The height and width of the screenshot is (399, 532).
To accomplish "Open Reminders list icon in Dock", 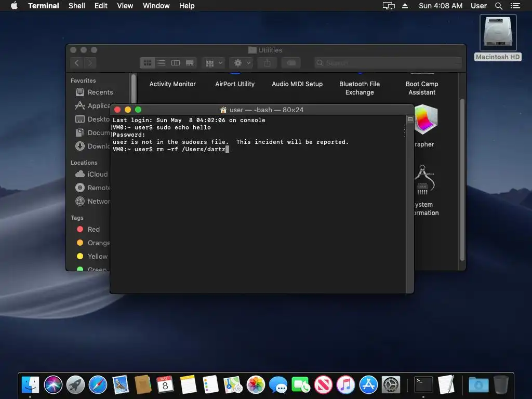I will click(x=210, y=385).
